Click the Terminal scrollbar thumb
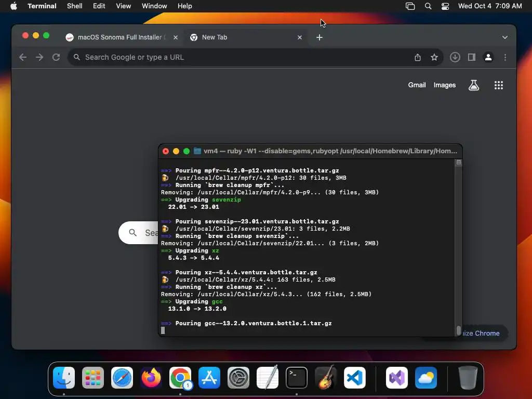Viewport: 532px width, 399px height. (x=459, y=330)
